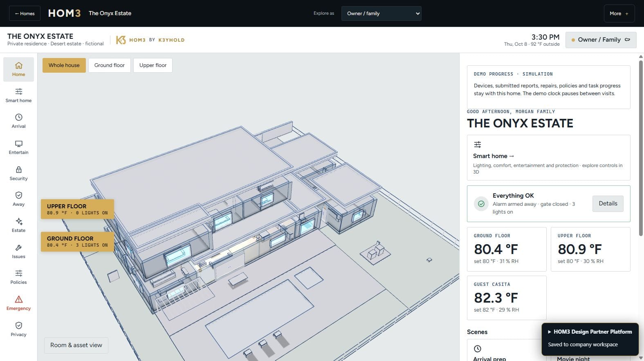The width and height of the screenshot is (644, 361).
Task: Click the Scenes section heading
Action: (x=477, y=332)
